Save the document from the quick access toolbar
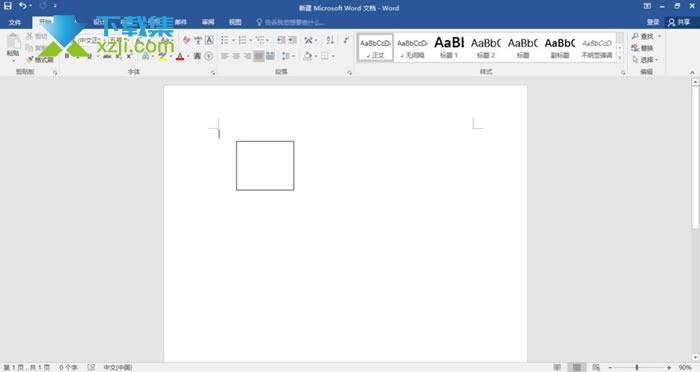 coord(8,6)
